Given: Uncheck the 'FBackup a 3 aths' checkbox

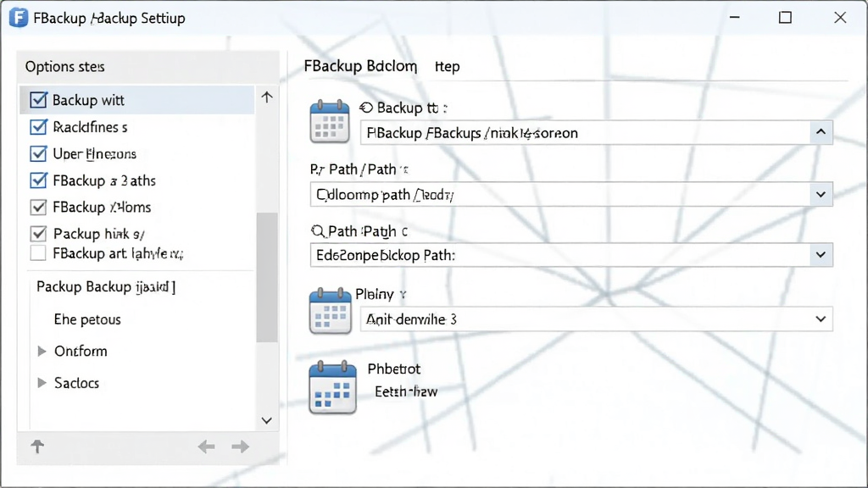Looking at the screenshot, I should [38, 180].
